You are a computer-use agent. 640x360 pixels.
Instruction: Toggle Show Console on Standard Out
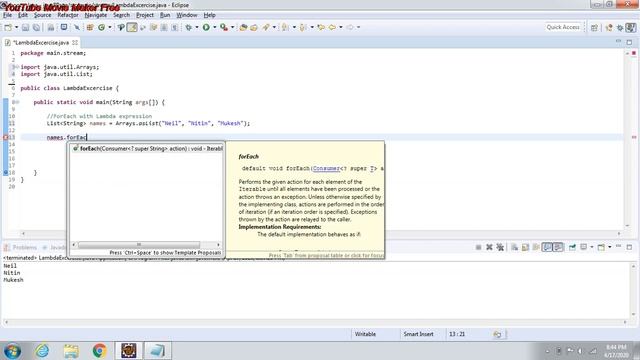click(547, 247)
